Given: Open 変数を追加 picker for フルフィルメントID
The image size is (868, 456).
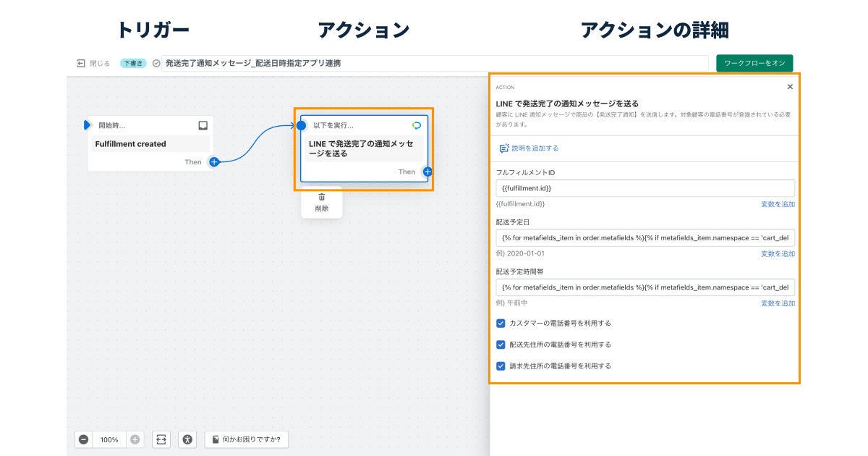Looking at the screenshot, I should (778, 205).
